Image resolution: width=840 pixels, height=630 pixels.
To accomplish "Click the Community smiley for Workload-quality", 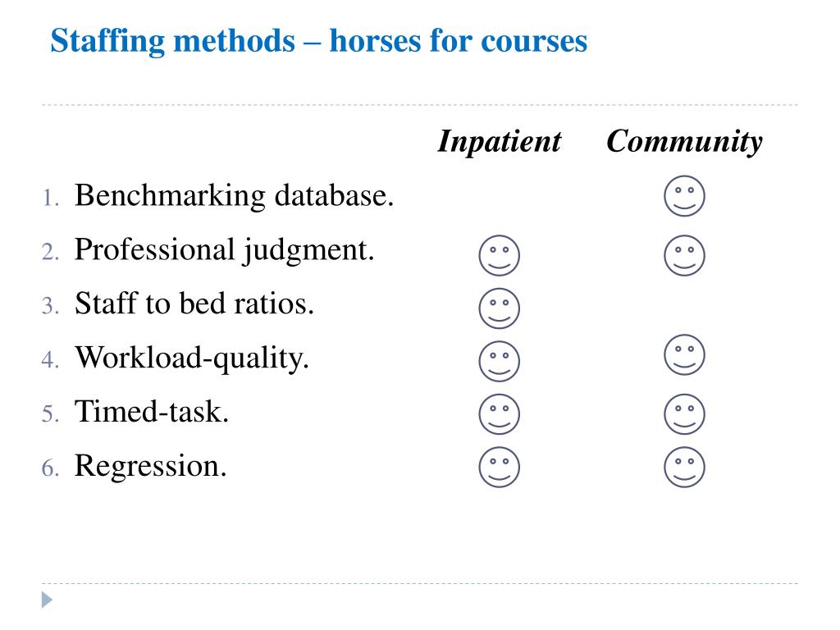I will coord(684,354).
